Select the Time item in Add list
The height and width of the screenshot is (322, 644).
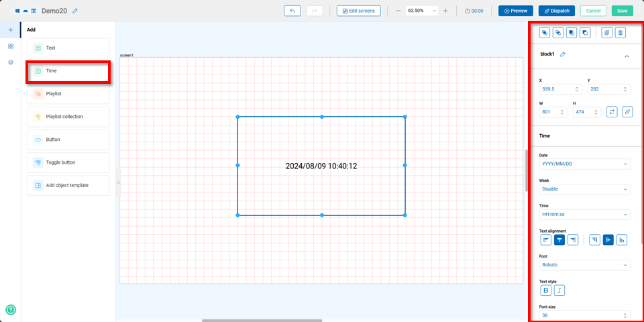pos(68,70)
